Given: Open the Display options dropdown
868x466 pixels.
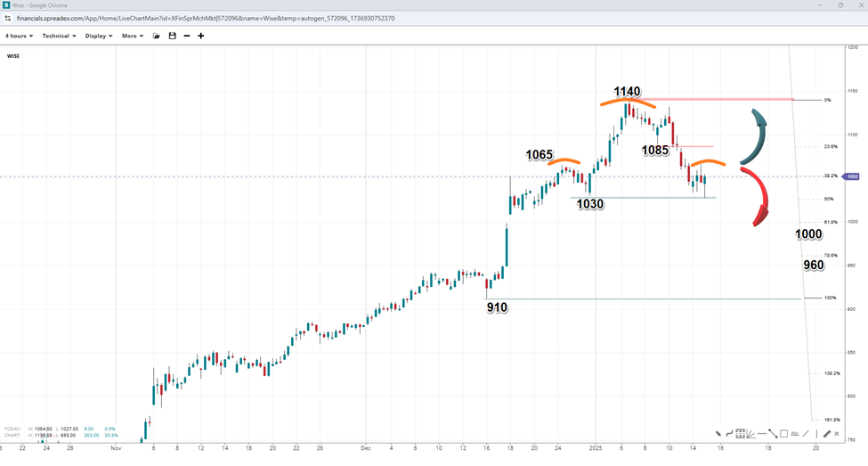Looking at the screenshot, I should click(x=99, y=36).
